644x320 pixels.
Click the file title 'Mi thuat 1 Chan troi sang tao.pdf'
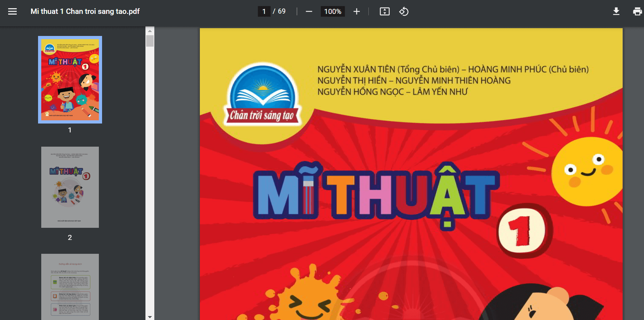point(85,11)
